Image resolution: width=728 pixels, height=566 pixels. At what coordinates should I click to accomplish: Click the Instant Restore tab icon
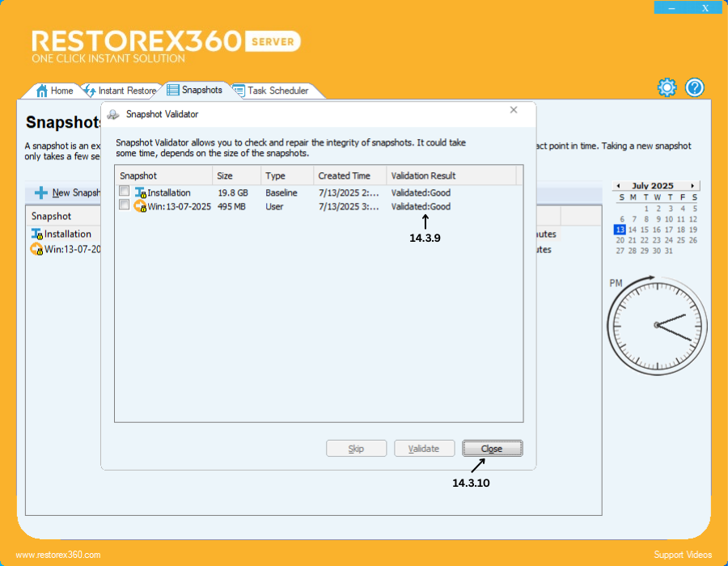coord(90,91)
